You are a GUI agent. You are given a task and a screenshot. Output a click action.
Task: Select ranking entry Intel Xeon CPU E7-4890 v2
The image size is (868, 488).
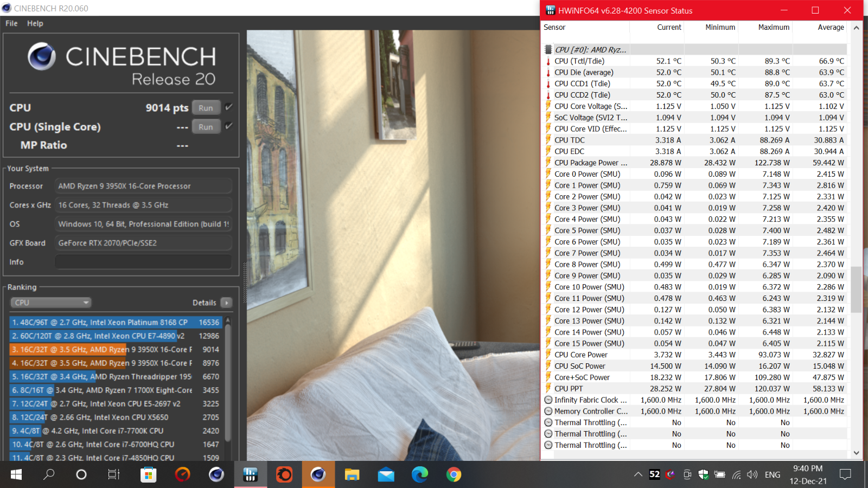click(116, 336)
